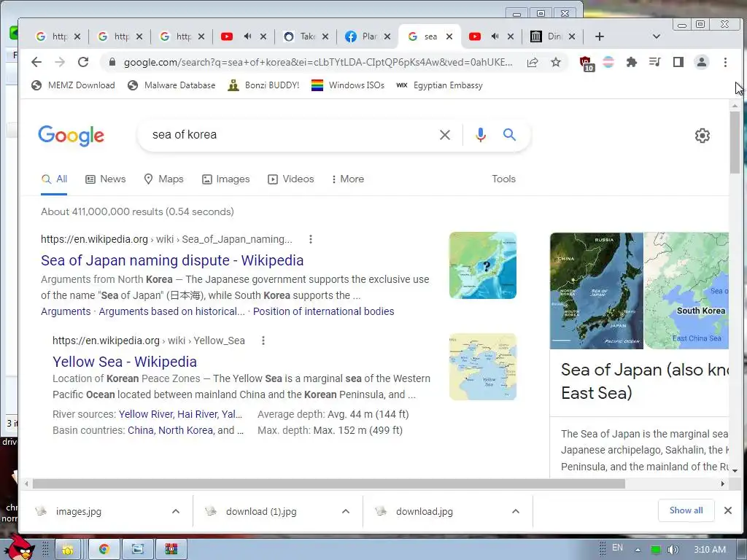747x560 pixels.
Task: Click the volume icon in system tray
Action: point(673,550)
